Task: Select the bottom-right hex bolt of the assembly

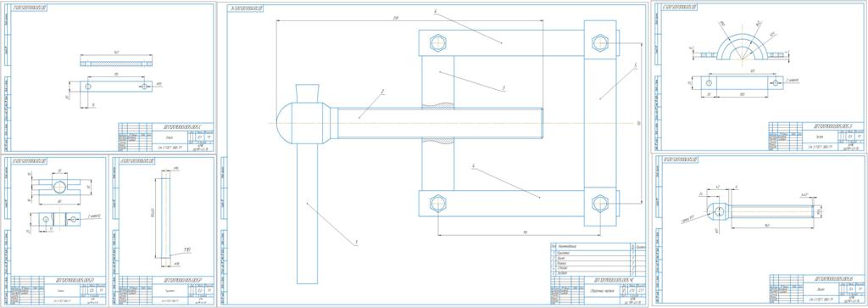Action: pos(599,204)
